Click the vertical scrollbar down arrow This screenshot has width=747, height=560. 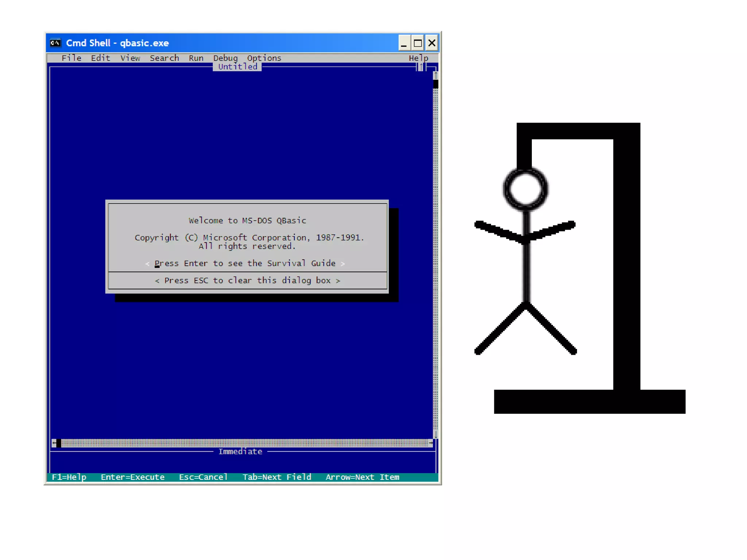(x=435, y=435)
